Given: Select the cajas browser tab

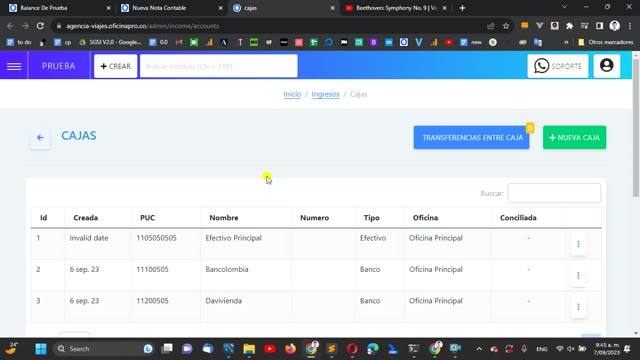Looking at the screenshot, I should tap(283, 8).
